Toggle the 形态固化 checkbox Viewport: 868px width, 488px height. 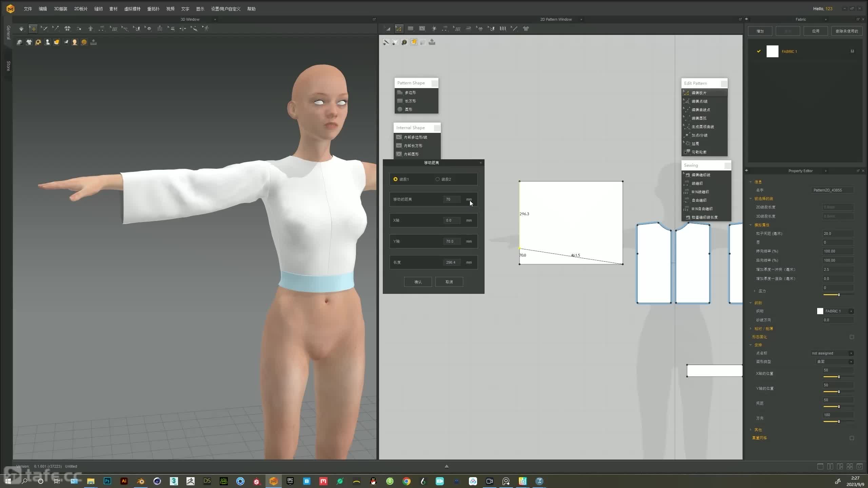852,337
